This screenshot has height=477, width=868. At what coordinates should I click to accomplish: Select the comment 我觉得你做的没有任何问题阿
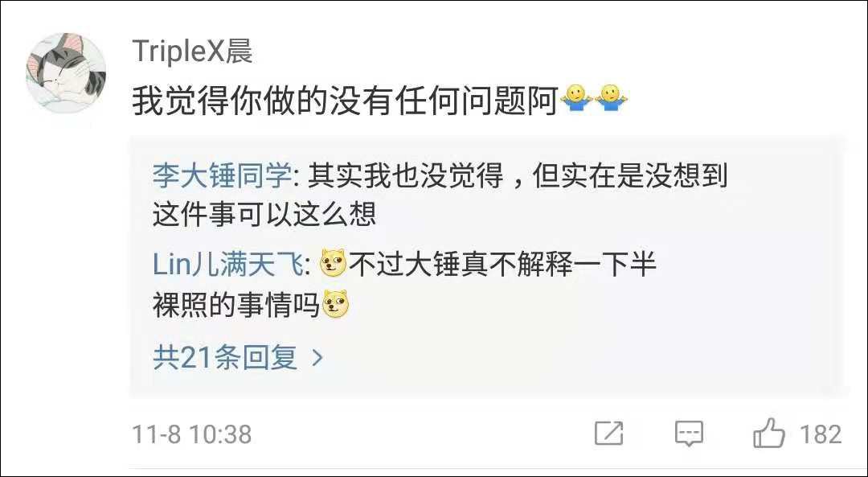(x=345, y=100)
